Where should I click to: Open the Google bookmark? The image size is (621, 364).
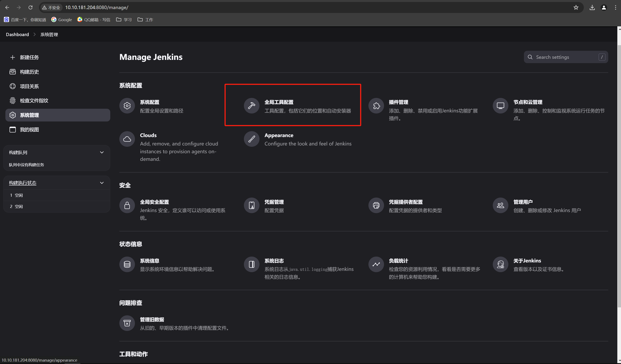coord(62,20)
